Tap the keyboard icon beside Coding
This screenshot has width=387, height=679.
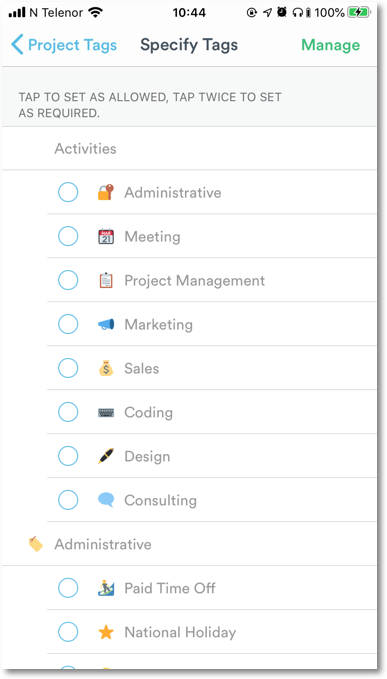tap(106, 412)
